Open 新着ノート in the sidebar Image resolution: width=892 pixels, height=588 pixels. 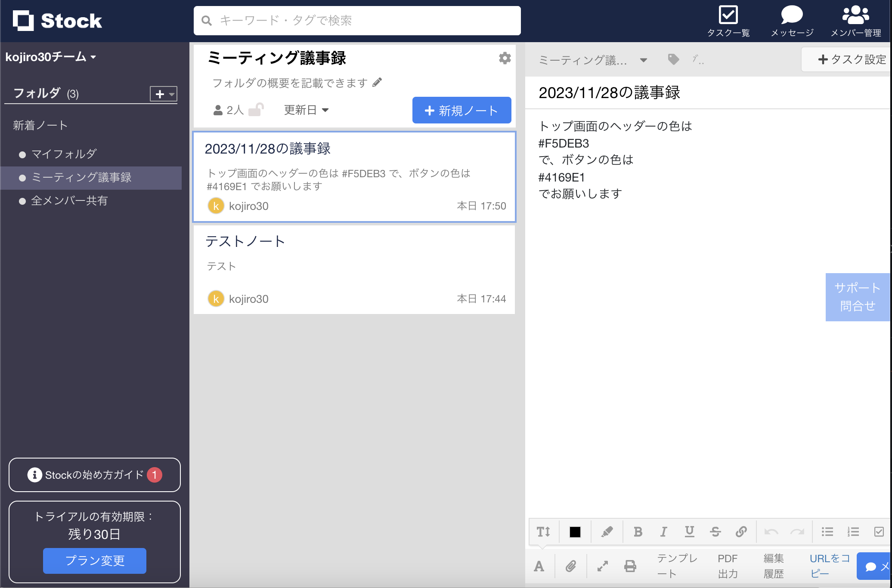(40, 125)
